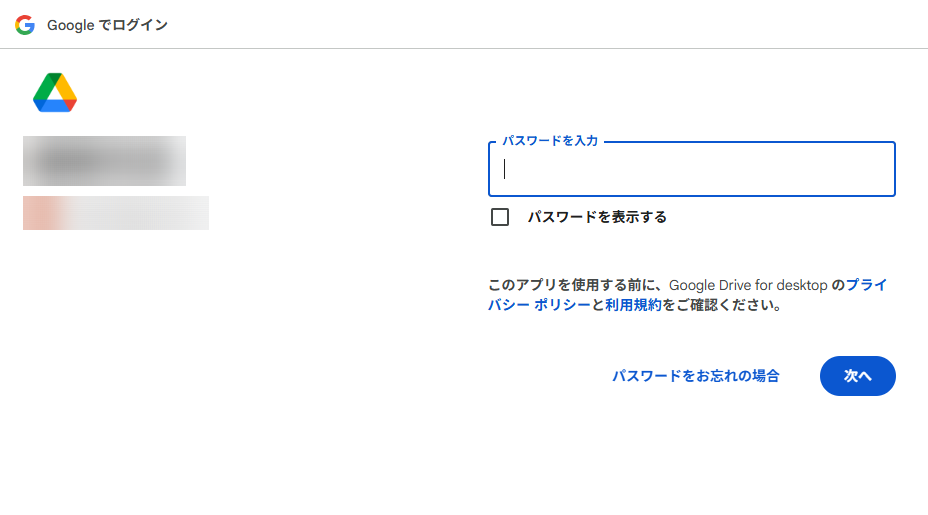Viewport: 928px width, 515px height.
Task: Select the blurred account name
Action: point(104,161)
